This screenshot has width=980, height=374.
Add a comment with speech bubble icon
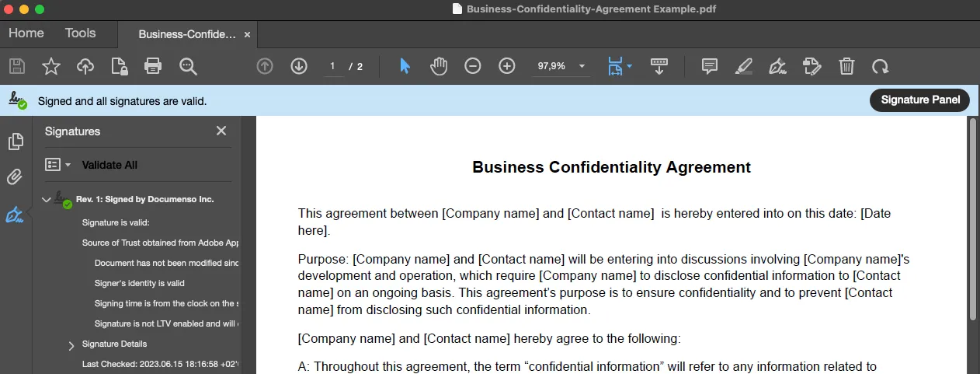pos(709,66)
